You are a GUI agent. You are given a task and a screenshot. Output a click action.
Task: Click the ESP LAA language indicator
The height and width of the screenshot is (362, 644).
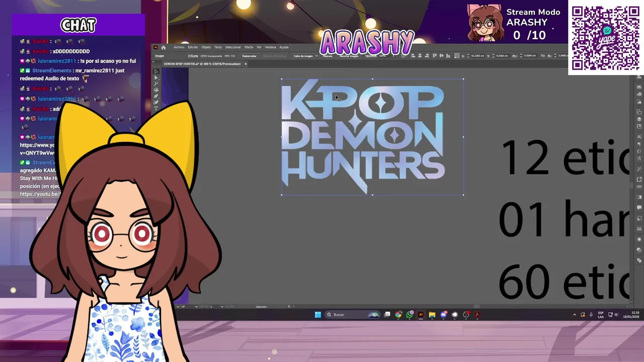pos(601,315)
